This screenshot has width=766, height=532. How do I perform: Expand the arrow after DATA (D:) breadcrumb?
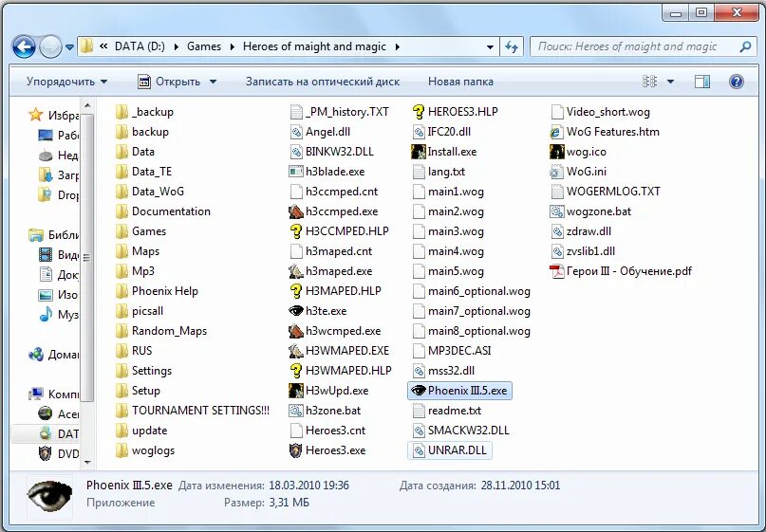[x=176, y=46]
